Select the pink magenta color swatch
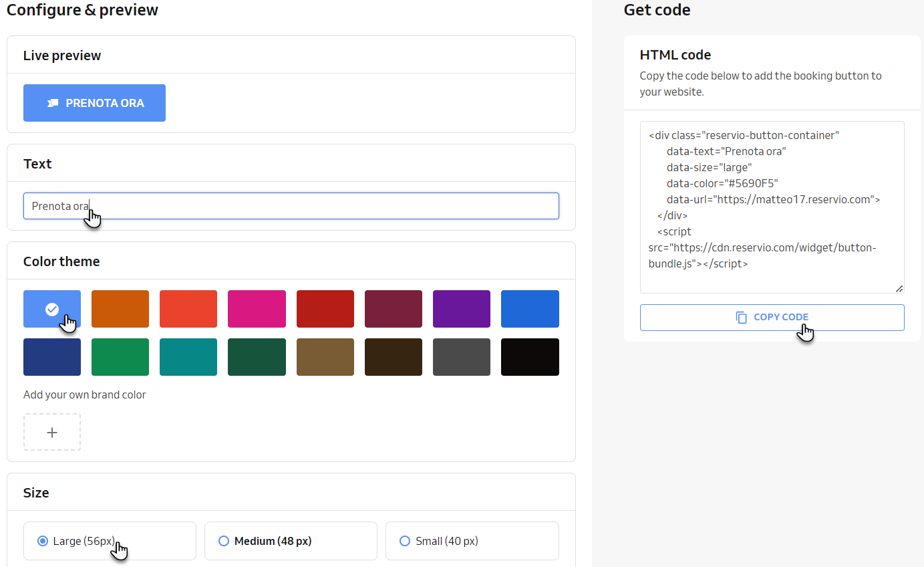Screen dimensions: 924x567 pos(257,309)
